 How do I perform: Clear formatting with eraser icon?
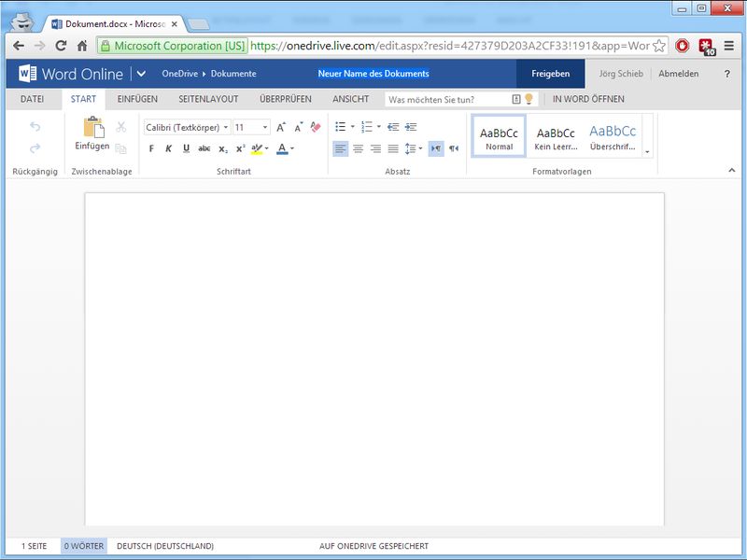click(316, 127)
